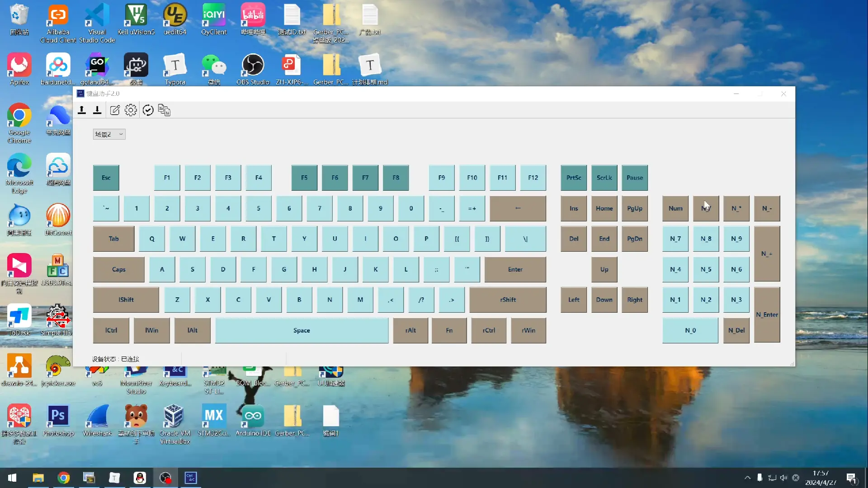Select the lShift key

coord(126,300)
